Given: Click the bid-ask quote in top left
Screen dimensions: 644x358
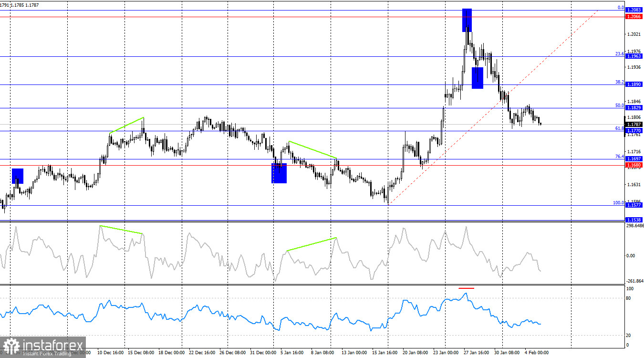Looking at the screenshot, I should [18, 4].
